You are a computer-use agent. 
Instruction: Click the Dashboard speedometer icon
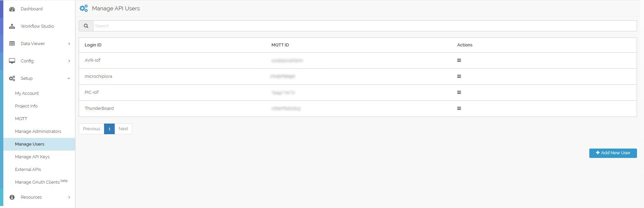pyautogui.click(x=12, y=9)
